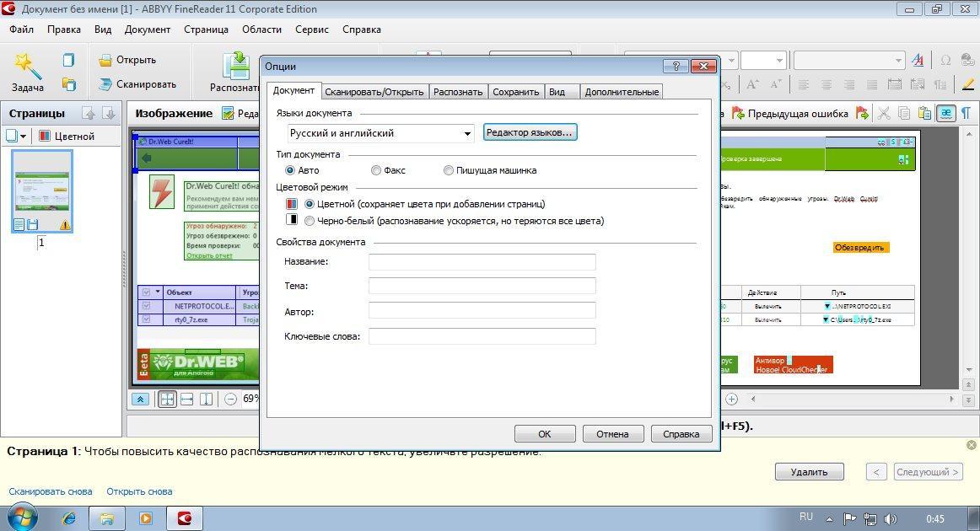Toggle the æ uncertain characters highlight icon
980x531 pixels.
pos(946,113)
